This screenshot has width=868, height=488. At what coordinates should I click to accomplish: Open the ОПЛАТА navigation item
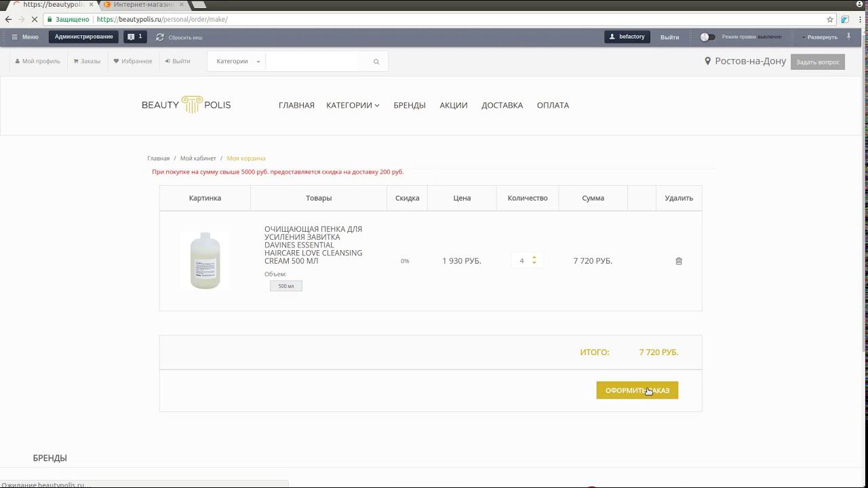553,105
